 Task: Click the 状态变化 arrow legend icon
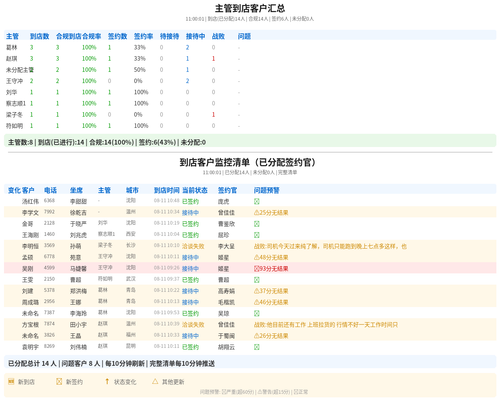107,381
